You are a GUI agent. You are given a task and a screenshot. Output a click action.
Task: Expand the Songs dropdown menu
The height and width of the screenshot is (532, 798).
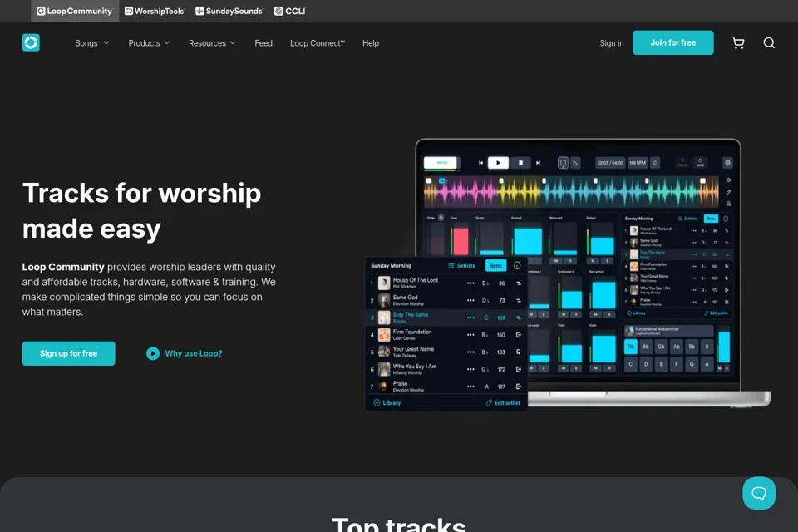[92, 43]
